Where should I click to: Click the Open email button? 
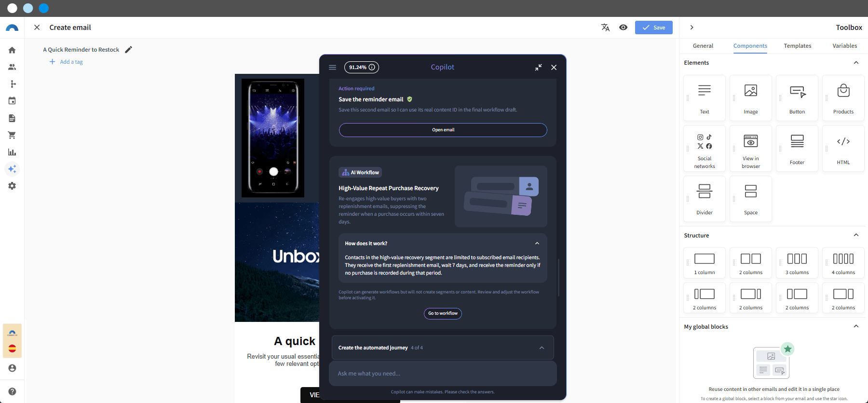click(x=443, y=130)
